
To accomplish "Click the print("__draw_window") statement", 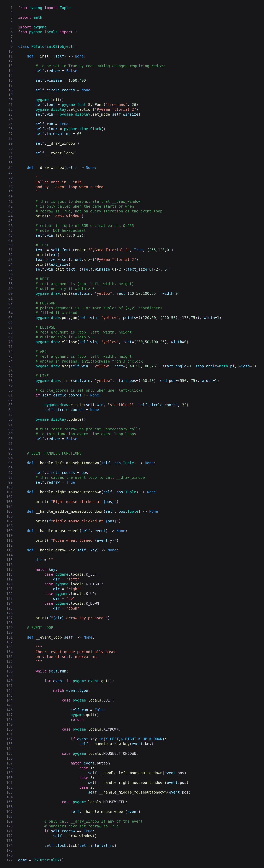I will click(60, 216).
